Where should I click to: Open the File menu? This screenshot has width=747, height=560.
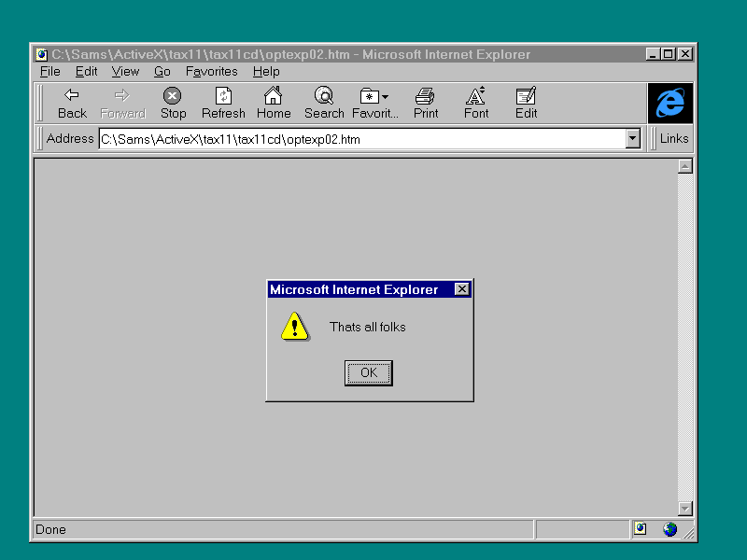(49, 72)
